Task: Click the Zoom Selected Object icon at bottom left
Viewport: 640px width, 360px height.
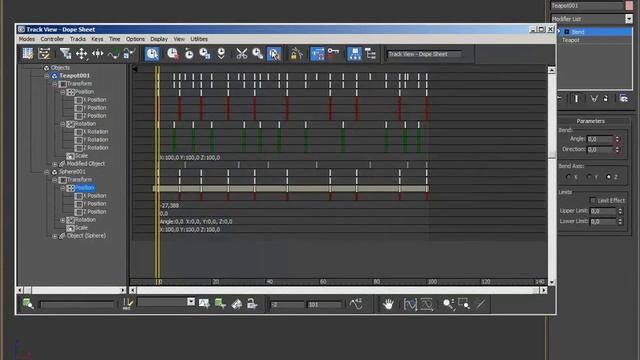Action: click(28, 304)
